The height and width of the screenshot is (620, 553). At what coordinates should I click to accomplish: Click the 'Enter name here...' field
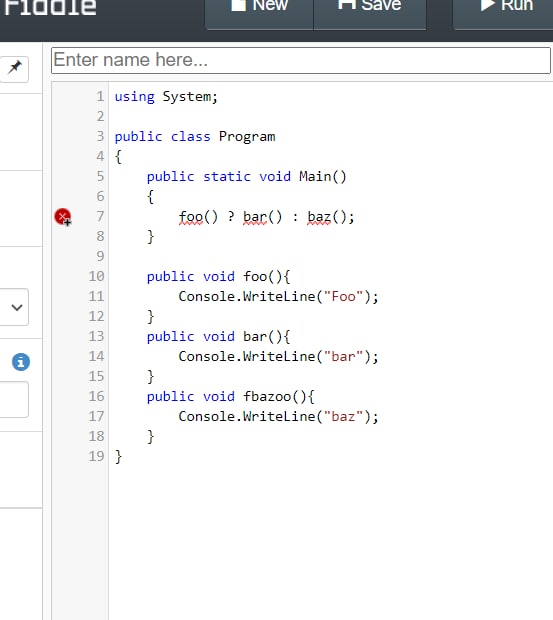click(x=301, y=60)
